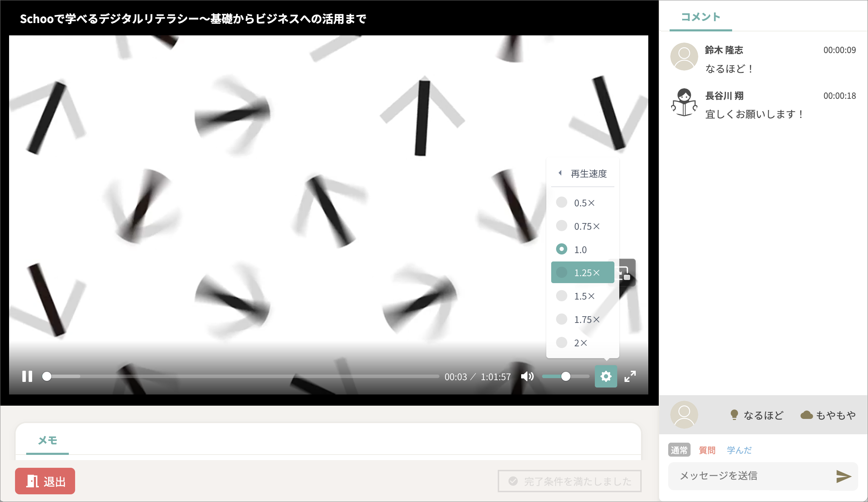Click 鈴木 隆志's avatar icon
868x502 pixels.
[684, 57]
